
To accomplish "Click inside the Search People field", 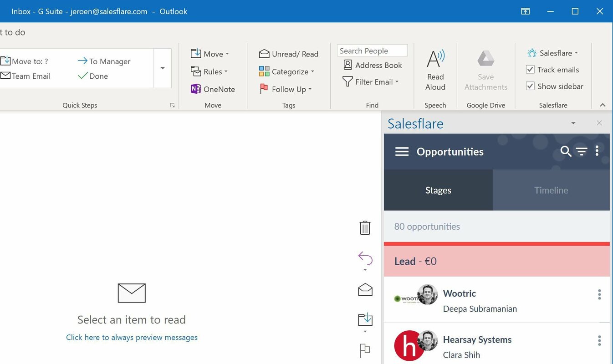I will 372,50.
